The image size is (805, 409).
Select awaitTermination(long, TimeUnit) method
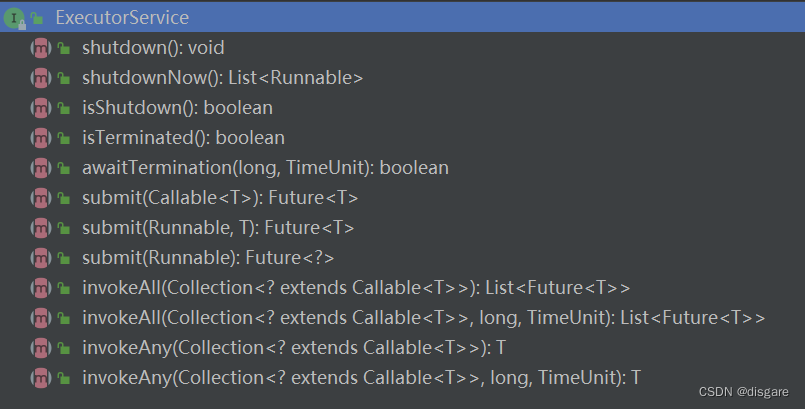[265, 167]
